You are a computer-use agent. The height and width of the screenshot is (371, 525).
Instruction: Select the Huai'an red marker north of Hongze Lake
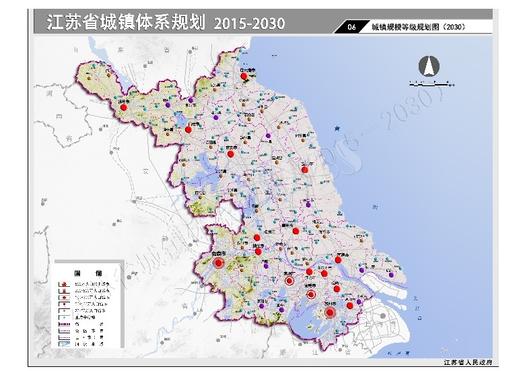tap(230, 154)
